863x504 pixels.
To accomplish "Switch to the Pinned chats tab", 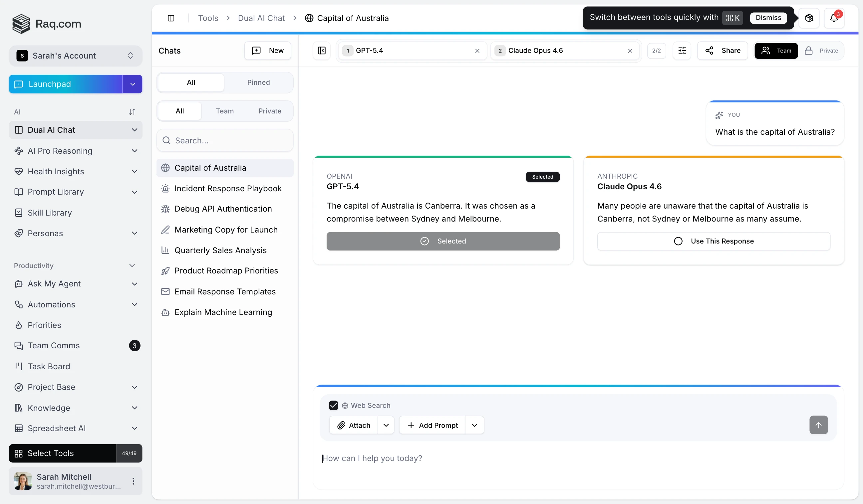I will pos(258,83).
